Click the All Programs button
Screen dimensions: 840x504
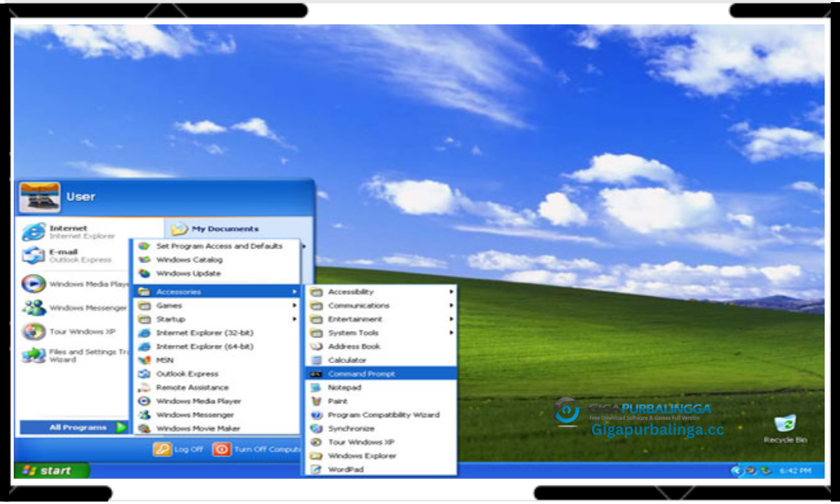coord(74,427)
